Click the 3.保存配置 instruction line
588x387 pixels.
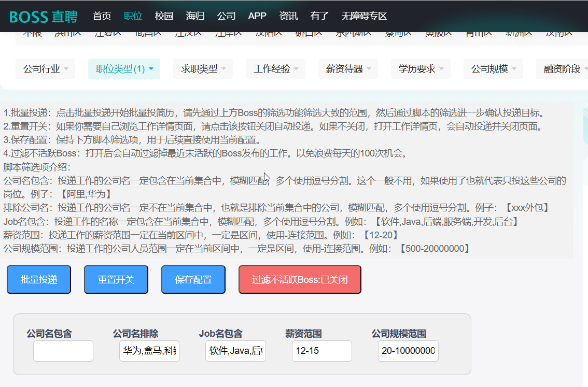coord(132,140)
